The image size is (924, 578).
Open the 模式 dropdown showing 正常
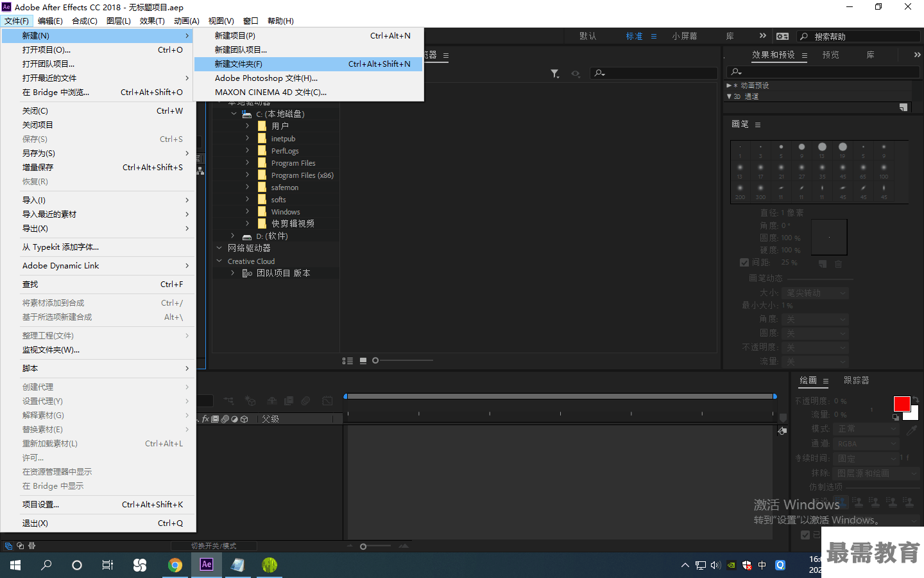point(866,429)
